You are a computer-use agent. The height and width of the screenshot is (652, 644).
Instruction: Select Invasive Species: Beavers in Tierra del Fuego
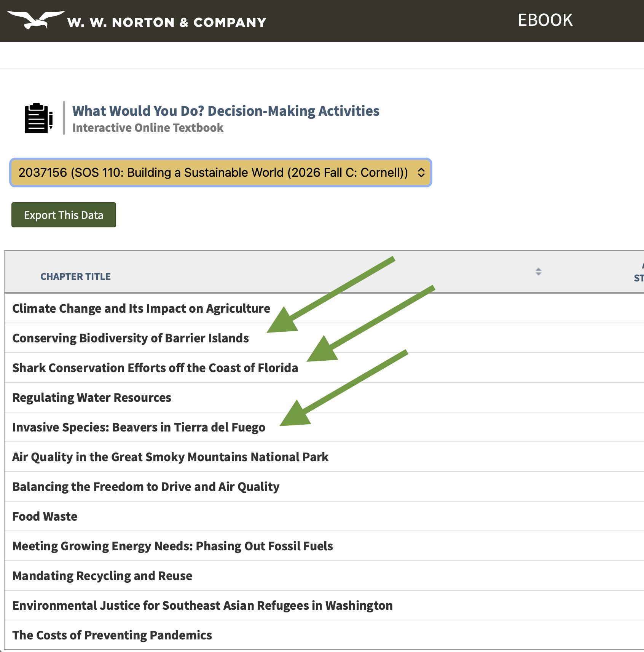pos(139,427)
